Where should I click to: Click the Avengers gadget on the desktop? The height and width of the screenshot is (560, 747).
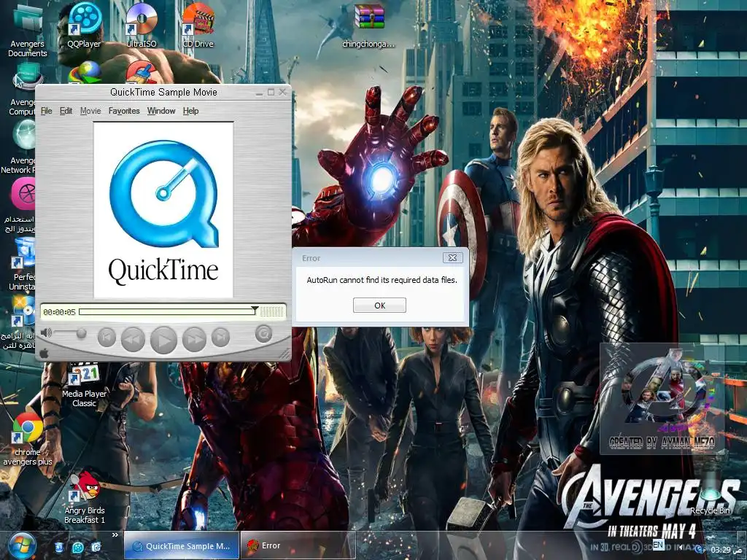tap(662, 399)
